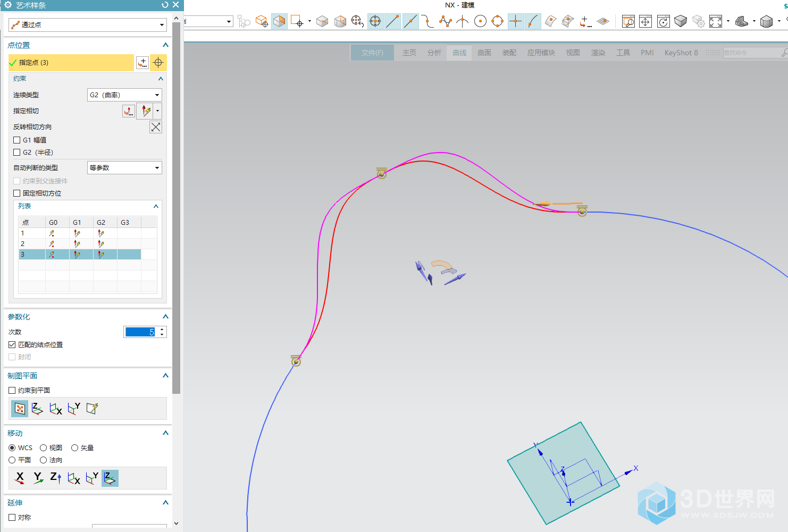Collapse the 点位置 section
788x532 pixels.
[165, 45]
